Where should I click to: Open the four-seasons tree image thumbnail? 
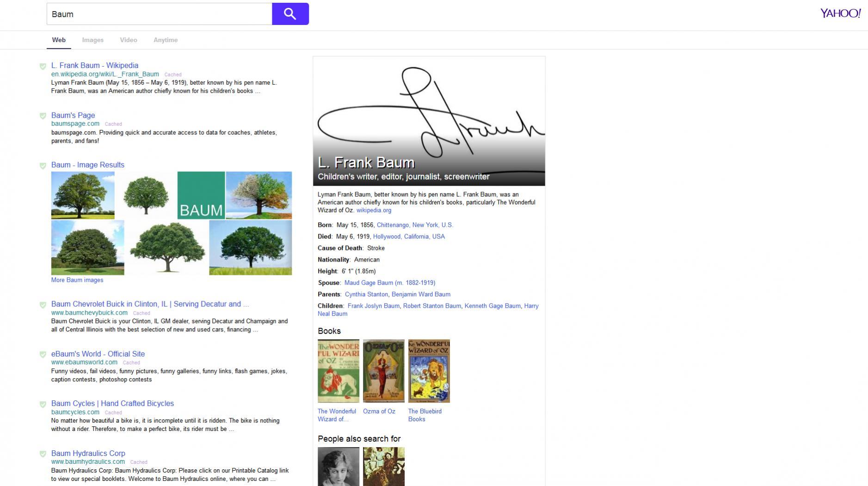[259, 195]
